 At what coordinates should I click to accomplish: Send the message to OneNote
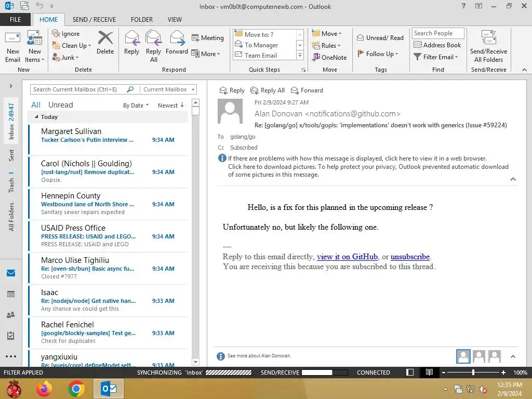pyautogui.click(x=329, y=57)
